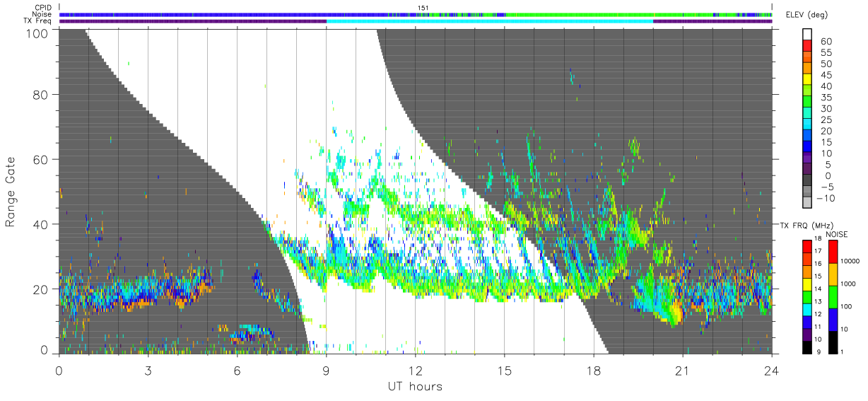Viewport: 868px width, 401px height.
Task: Click the 'Noise' row label at top left
Action: tap(42, 14)
